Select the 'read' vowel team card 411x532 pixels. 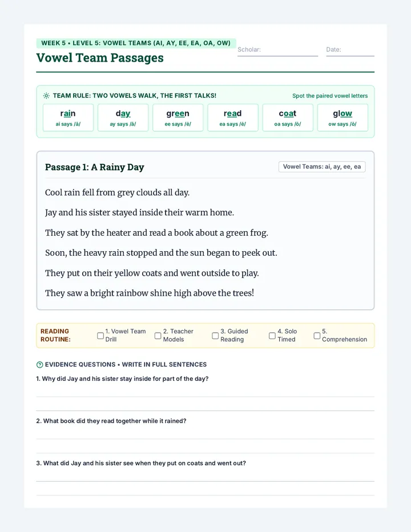[x=233, y=118]
